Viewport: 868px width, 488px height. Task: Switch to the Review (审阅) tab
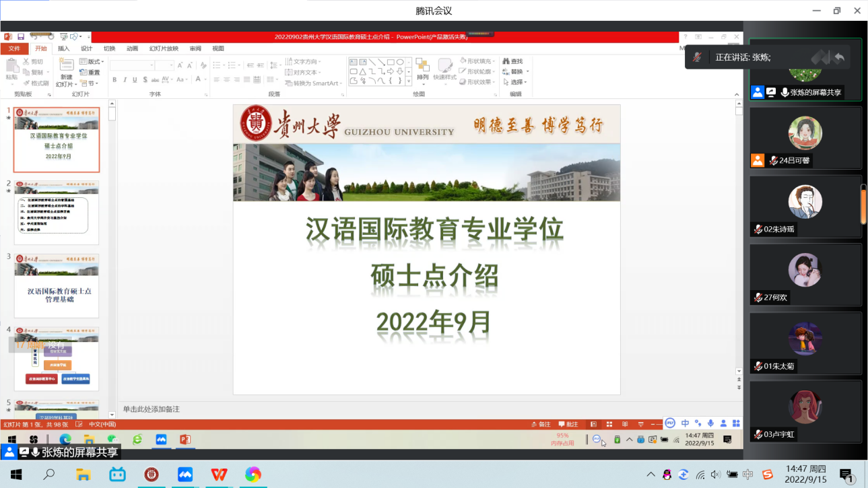[195, 48]
